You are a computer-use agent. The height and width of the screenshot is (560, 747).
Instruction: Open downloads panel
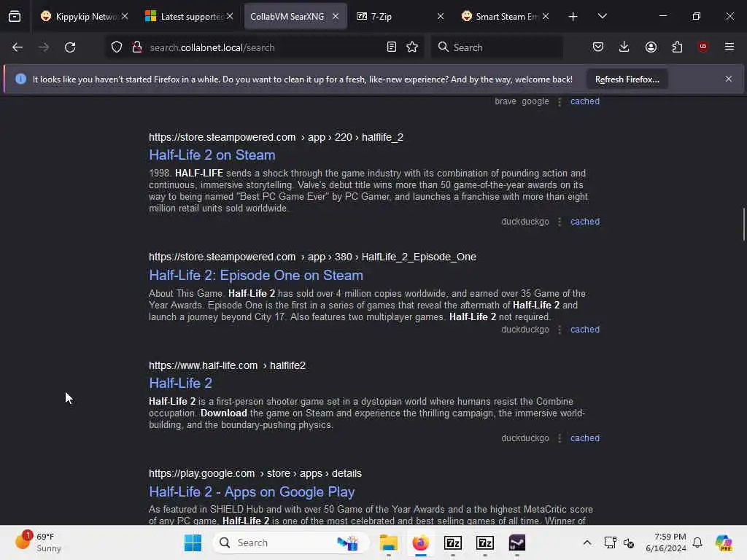624,47
